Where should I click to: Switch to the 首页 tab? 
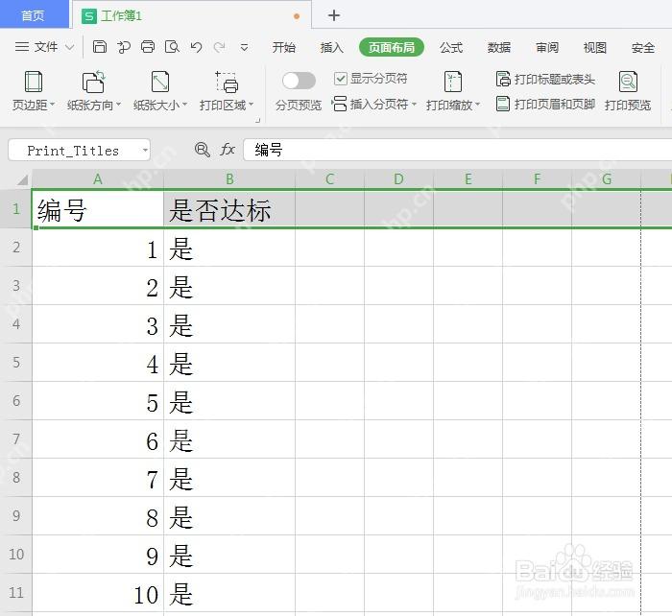point(34,15)
